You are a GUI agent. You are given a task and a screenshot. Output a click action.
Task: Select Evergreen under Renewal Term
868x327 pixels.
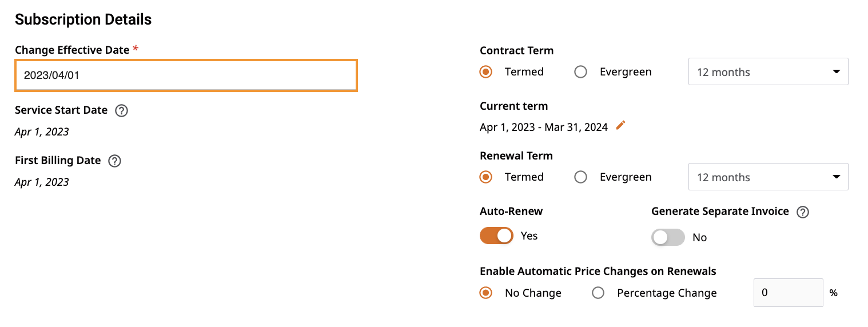[x=581, y=177]
